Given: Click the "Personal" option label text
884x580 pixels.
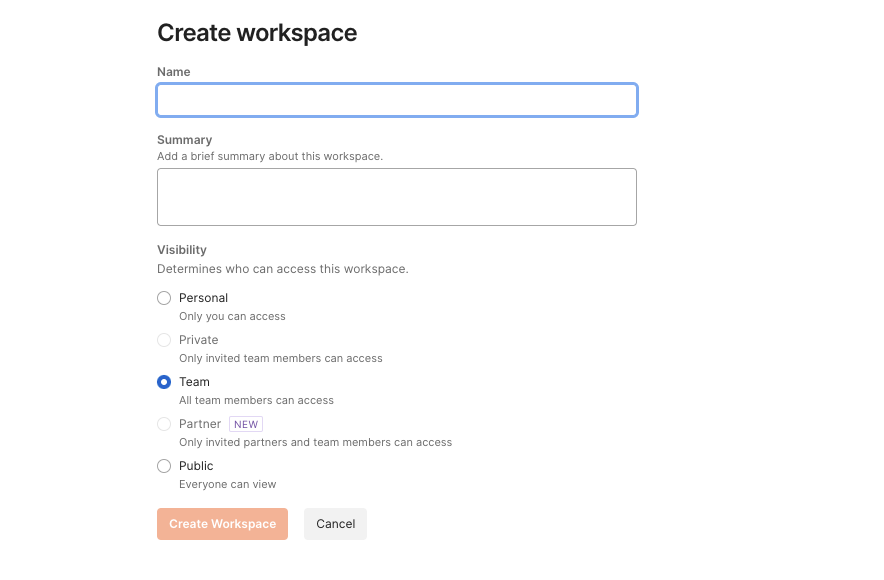Looking at the screenshot, I should point(204,298).
